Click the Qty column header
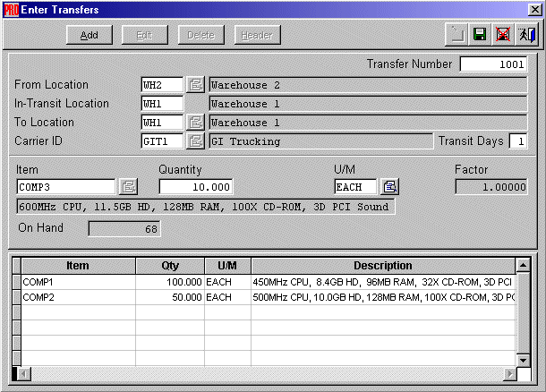546x392 pixels. pos(170,266)
